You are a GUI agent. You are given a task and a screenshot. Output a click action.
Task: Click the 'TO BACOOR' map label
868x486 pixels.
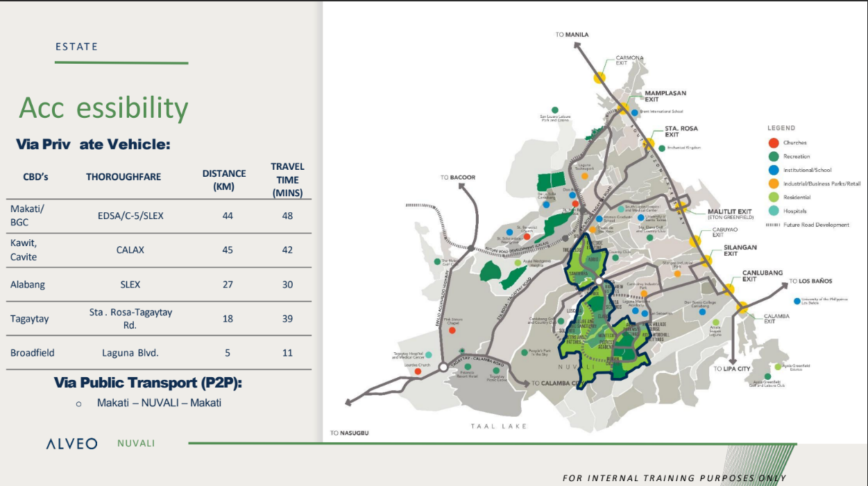click(x=458, y=177)
